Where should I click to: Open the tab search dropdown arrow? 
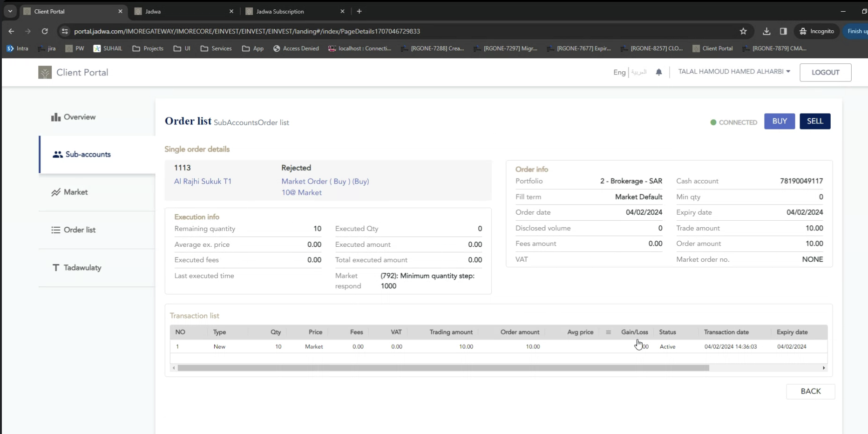(10, 11)
